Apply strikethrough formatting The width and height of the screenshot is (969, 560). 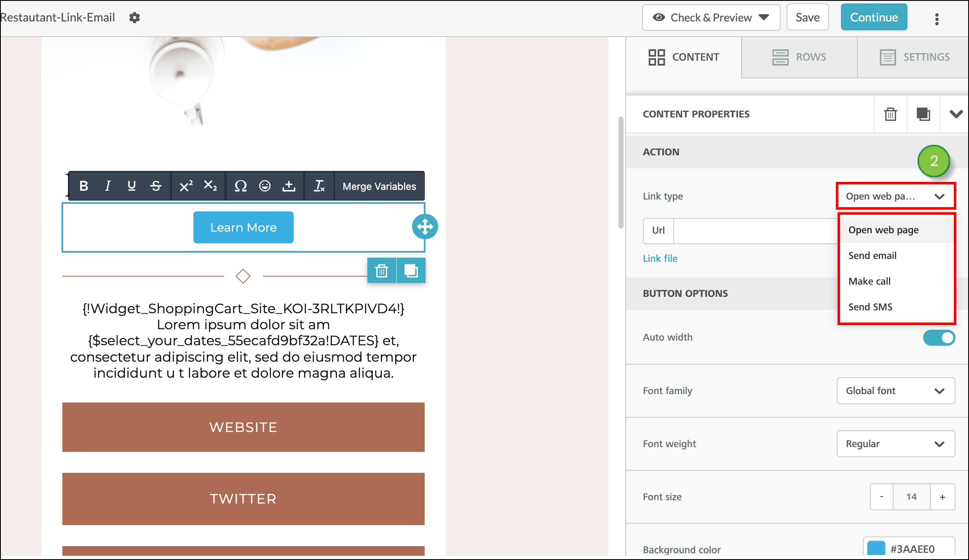156,186
